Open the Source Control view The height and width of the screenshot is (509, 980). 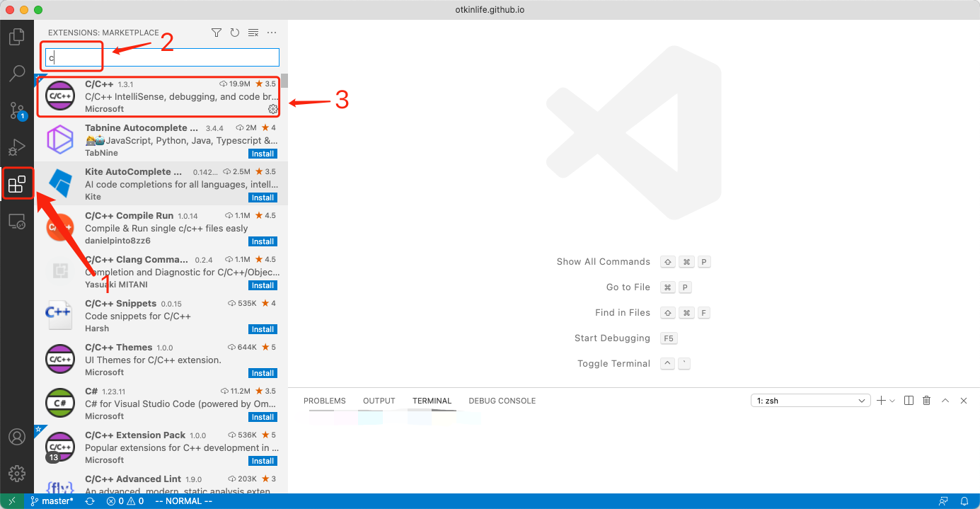[x=17, y=110]
